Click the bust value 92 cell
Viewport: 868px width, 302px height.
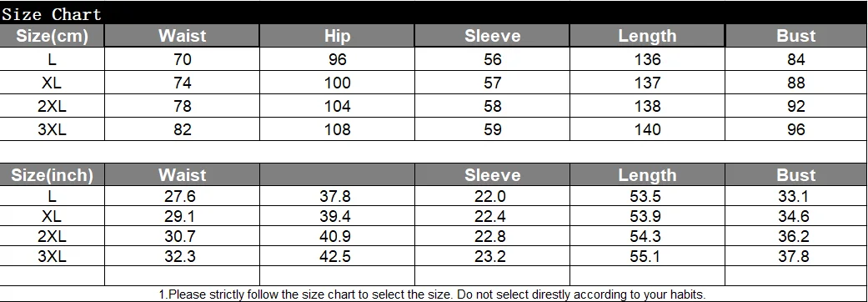click(x=796, y=106)
